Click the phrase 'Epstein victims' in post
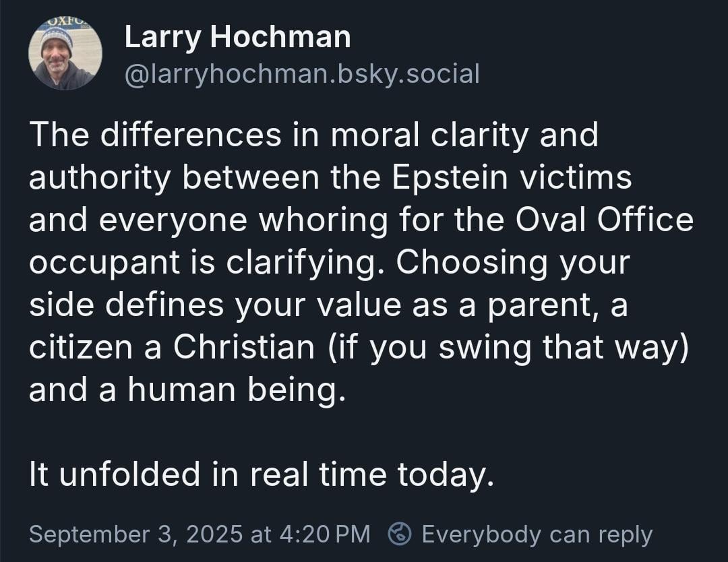The image size is (728, 562). (x=512, y=177)
